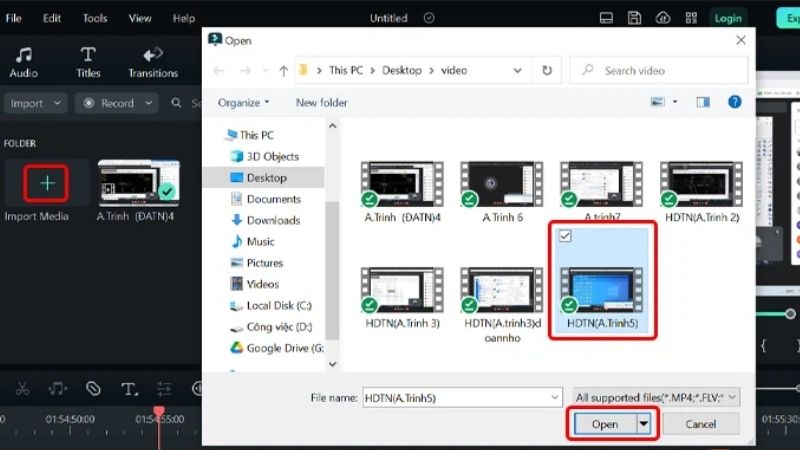Select the HDTN(A.Trinh 3) video file

(x=402, y=298)
